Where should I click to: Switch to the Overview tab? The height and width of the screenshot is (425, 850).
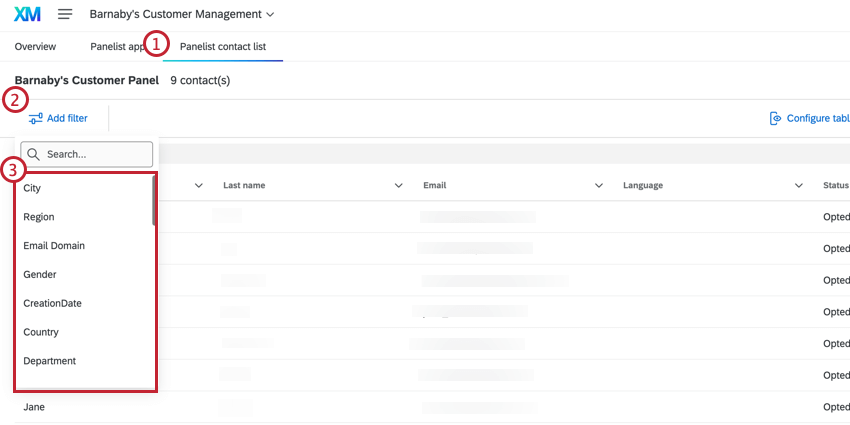tap(35, 47)
